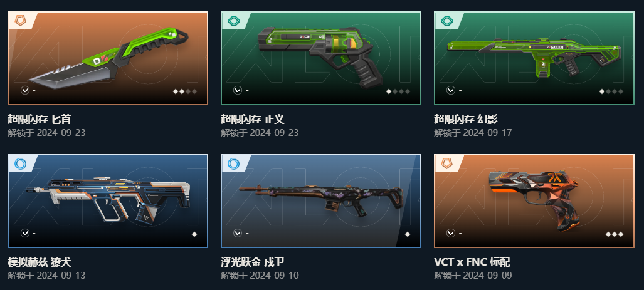Open the 浮光跃金 戍卫 rifle skin thumbnail
The height and width of the screenshot is (290, 644).
coord(321,201)
